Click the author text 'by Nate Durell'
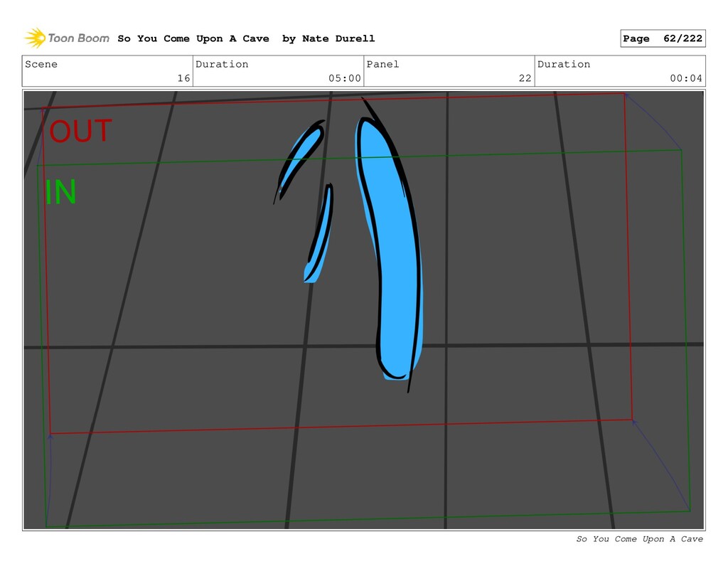Image resolution: width=728 pixels, height=564 pixels. coord(328,38)
